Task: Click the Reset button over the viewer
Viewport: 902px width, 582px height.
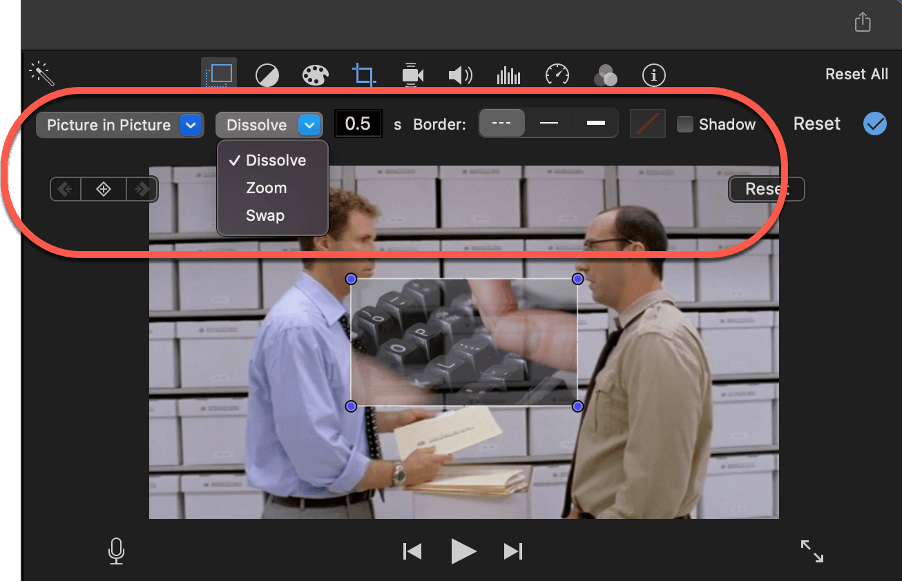Action: (x=766, y=189)
